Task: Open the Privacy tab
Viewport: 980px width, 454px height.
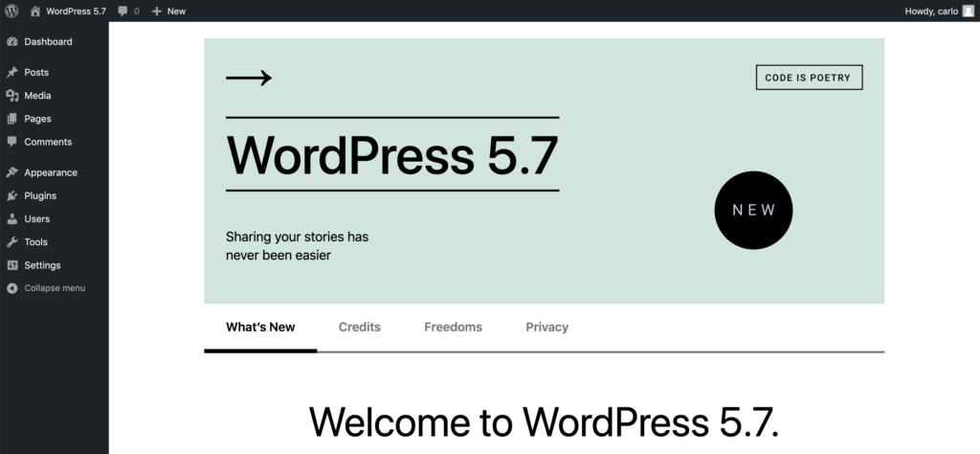Action: point(546,328)
